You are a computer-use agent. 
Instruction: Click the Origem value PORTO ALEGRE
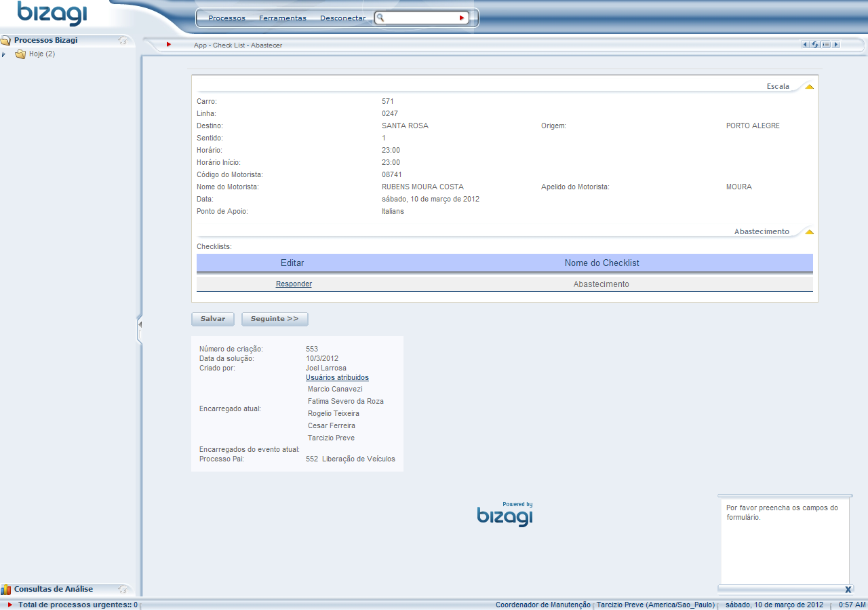pyautogui.click(x=753, y=126)
